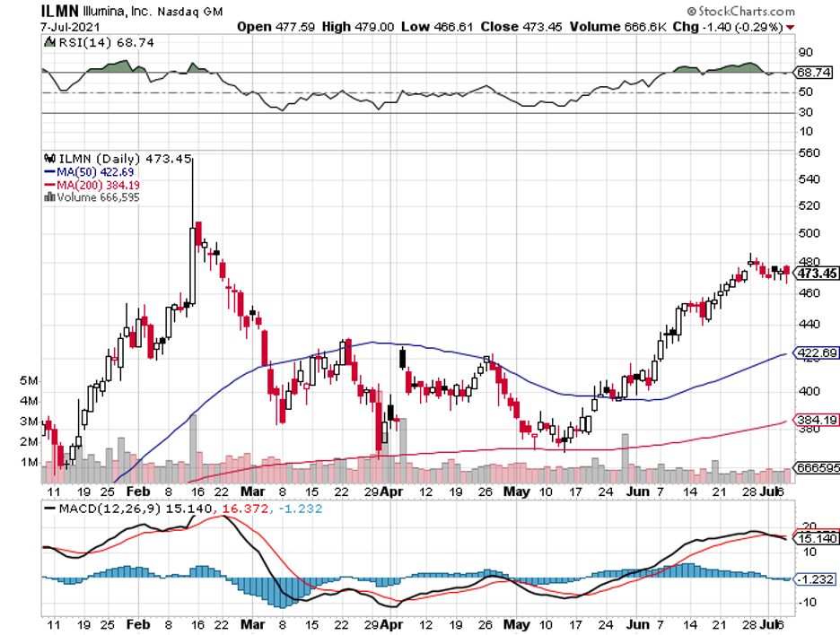Click the volume bars icon in legend

click(x=49, y=197)
